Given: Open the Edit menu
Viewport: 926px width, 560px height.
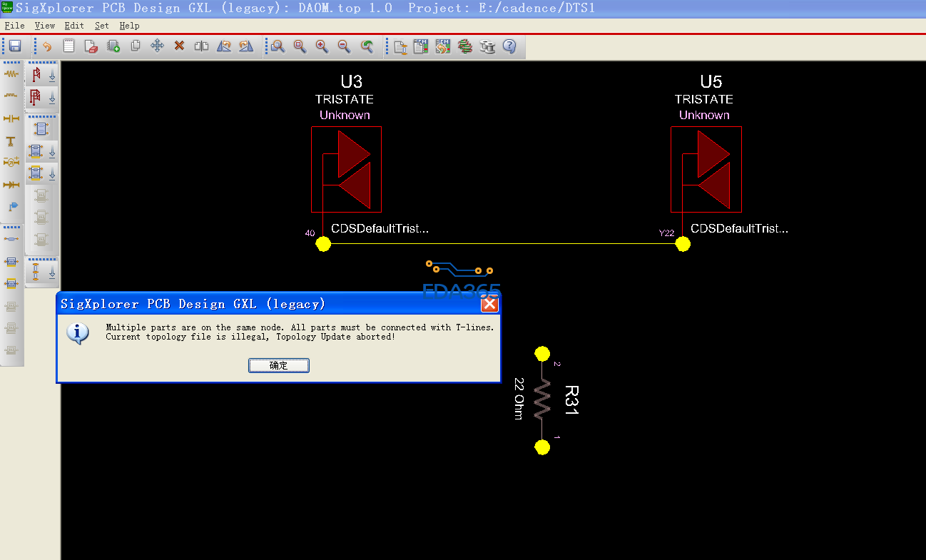Looking at the screenshot, I should [x=74, y=26].
